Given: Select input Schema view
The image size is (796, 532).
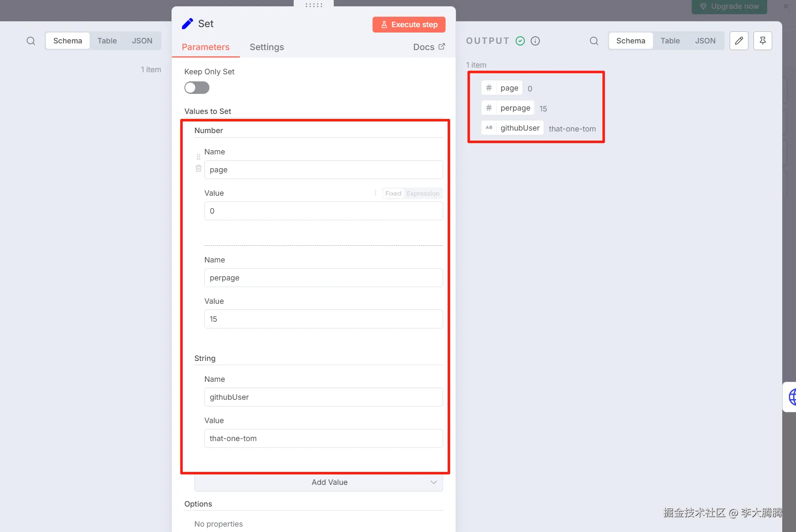Looking at the screenshot, I should point(68,41).
